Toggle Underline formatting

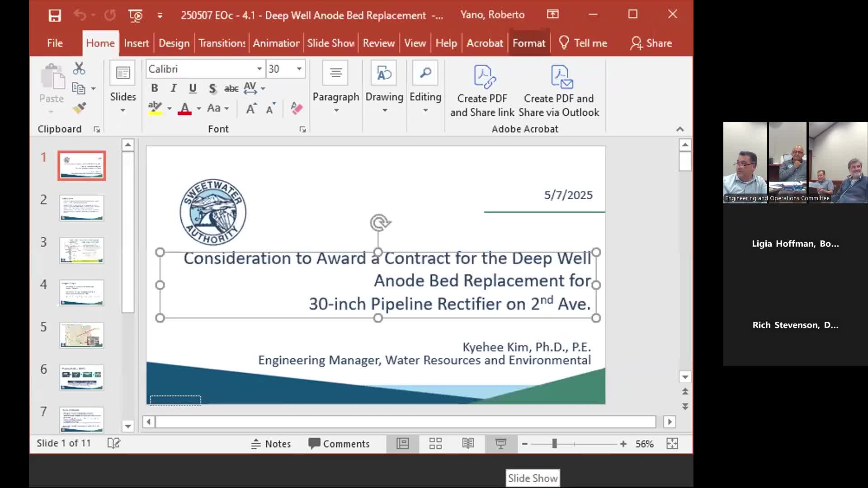(x=193, y=88)
